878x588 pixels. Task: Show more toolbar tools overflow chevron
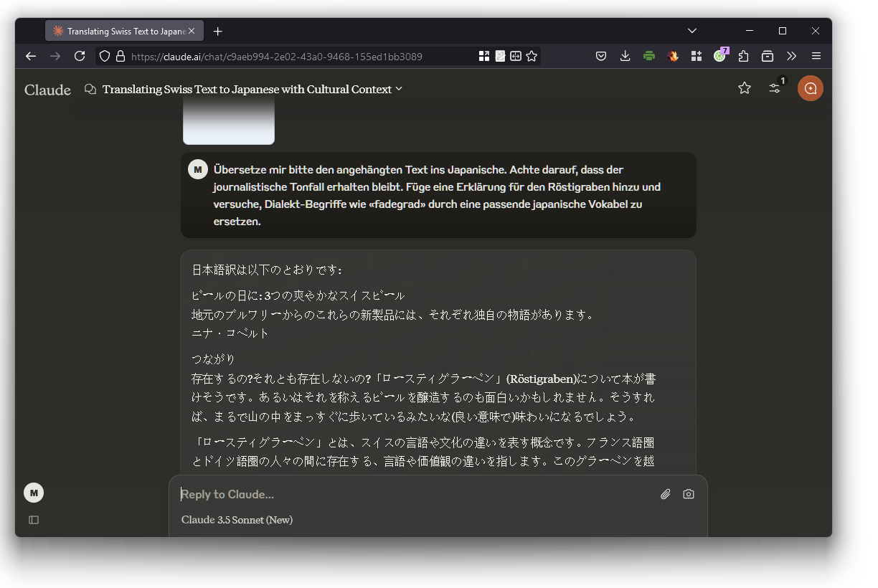(x=792, y=56)
